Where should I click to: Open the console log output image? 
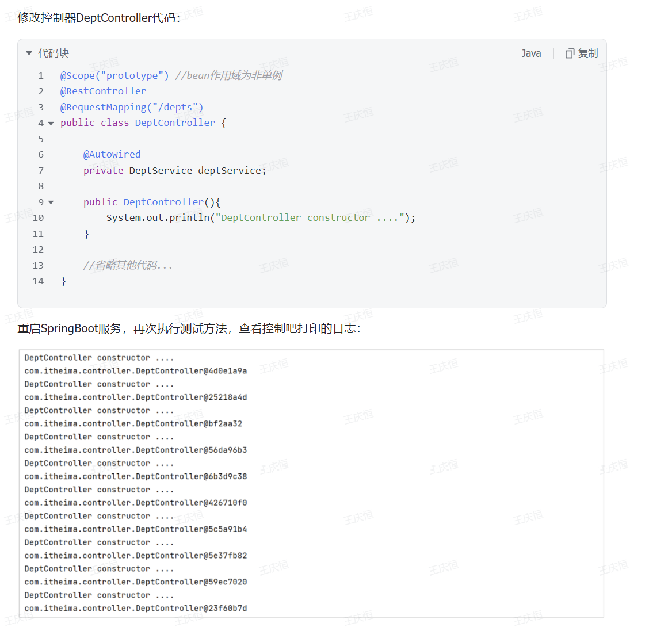pyautogui.click(x=311, y=483)
